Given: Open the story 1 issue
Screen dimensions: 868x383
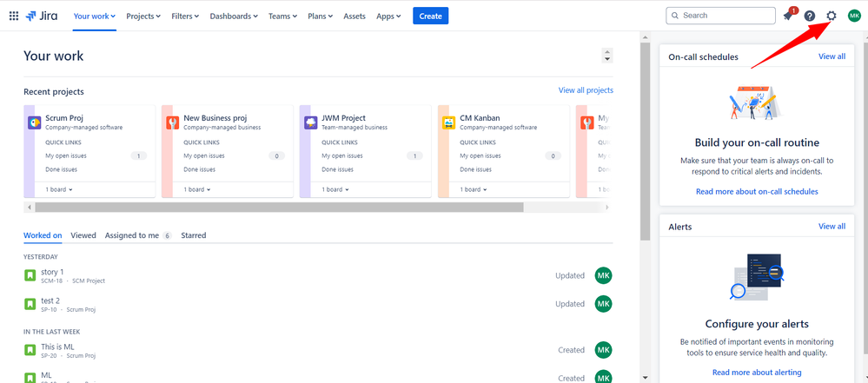Looking at the screenshot, I should click(53, 272).
